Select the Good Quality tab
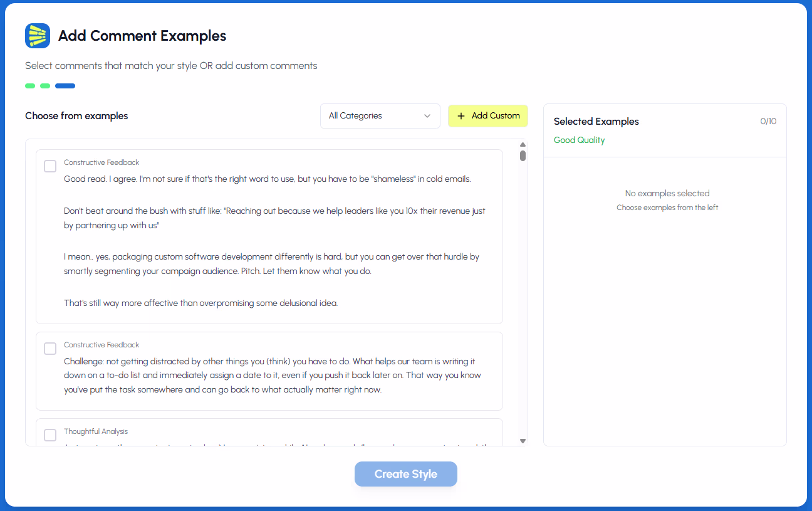The width and height of the screenshot is (812, 511). [x=579, y=140]
